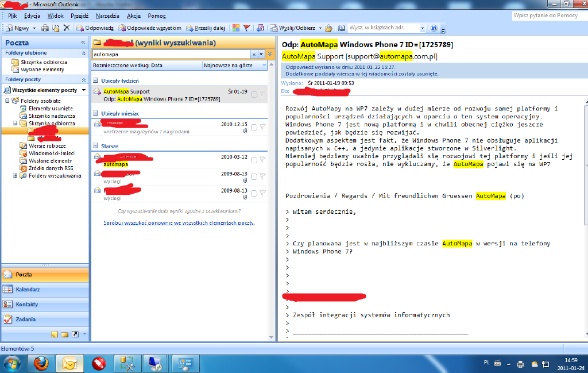
Task: Toggle category box of first 2009-08-13 message
Action: pyautogui.click(x=254, y=177)
